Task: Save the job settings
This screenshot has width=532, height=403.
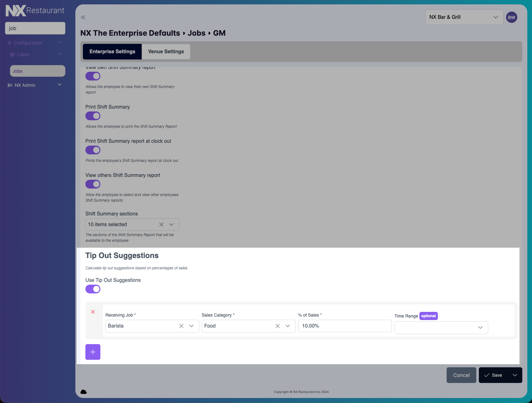Action: pos(493,375)
